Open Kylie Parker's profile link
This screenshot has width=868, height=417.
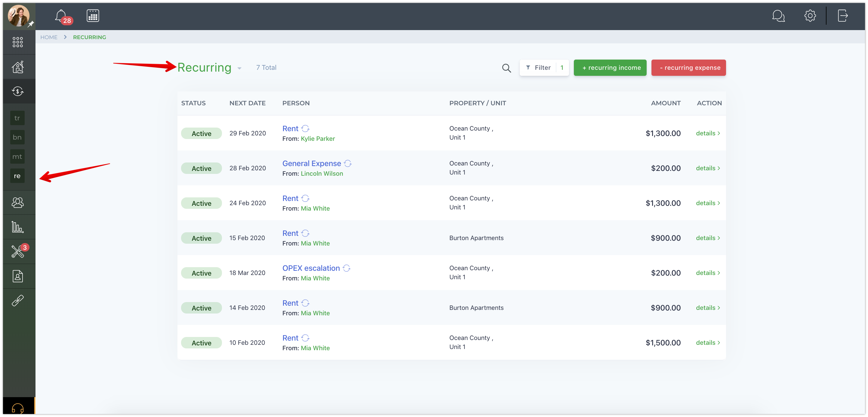[x=317, y=139]
